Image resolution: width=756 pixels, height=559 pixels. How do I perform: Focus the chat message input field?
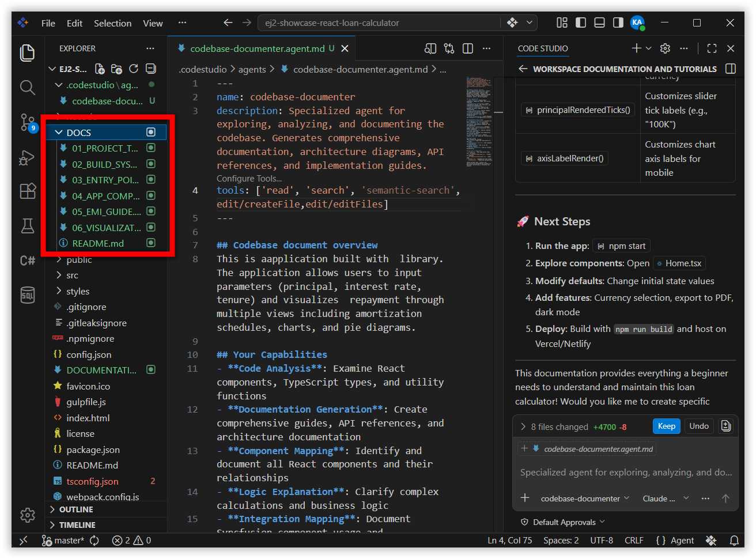(626, 473)
